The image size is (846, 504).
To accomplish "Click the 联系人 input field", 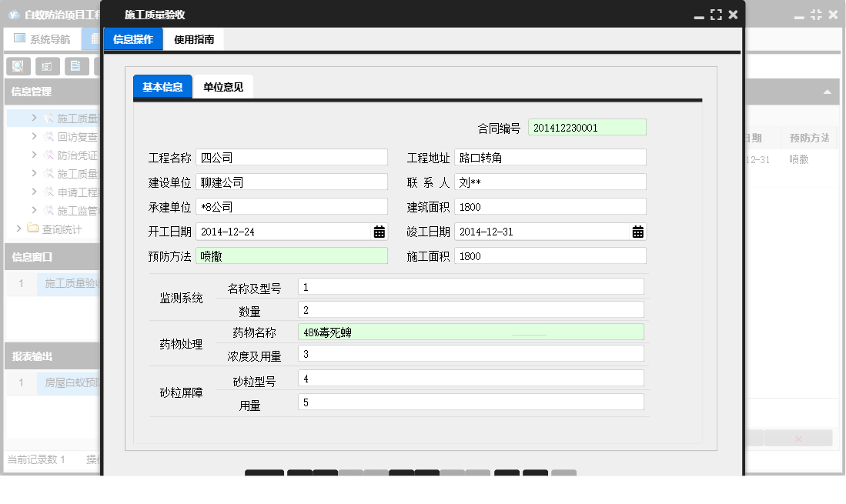I will click(x=550, y=182).
